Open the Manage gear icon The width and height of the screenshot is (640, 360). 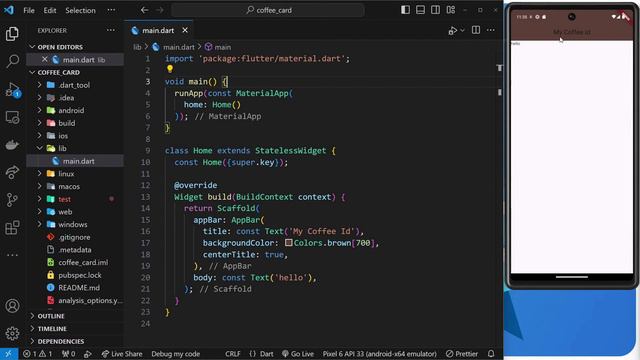click(x=12, y=333)
